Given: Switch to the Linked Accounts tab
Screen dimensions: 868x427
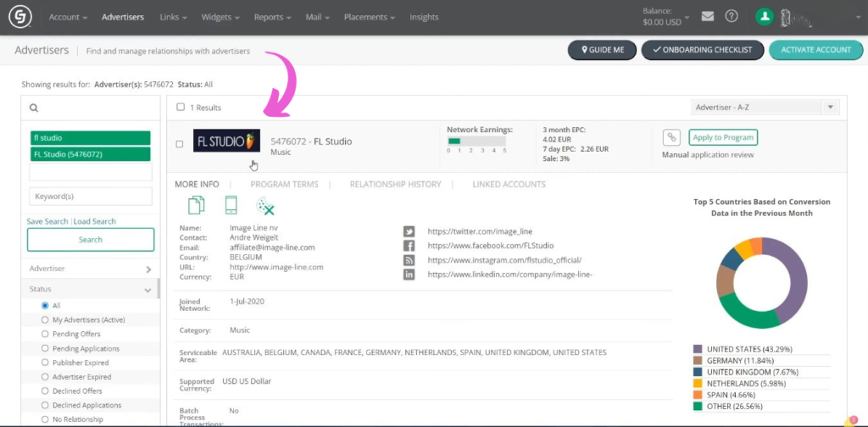Looking at the screenshot, I should (509, 184).
